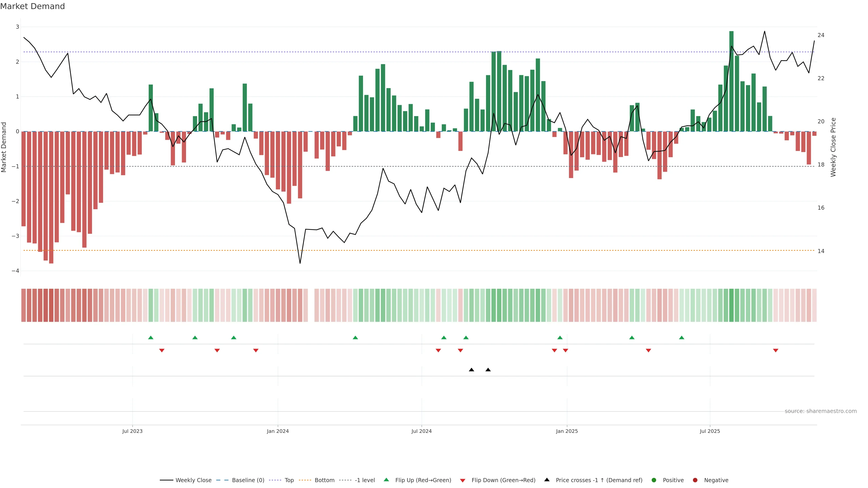Click the black Price crosses -1 legend triangle
Viewport: 868px width, 488px height.
(547, 480)
